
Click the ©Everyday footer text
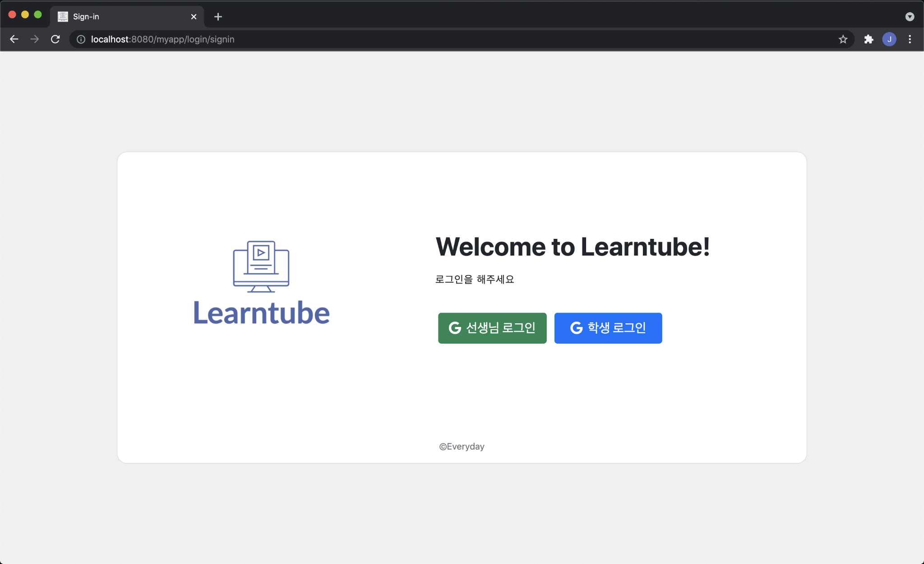coord(462,446)
